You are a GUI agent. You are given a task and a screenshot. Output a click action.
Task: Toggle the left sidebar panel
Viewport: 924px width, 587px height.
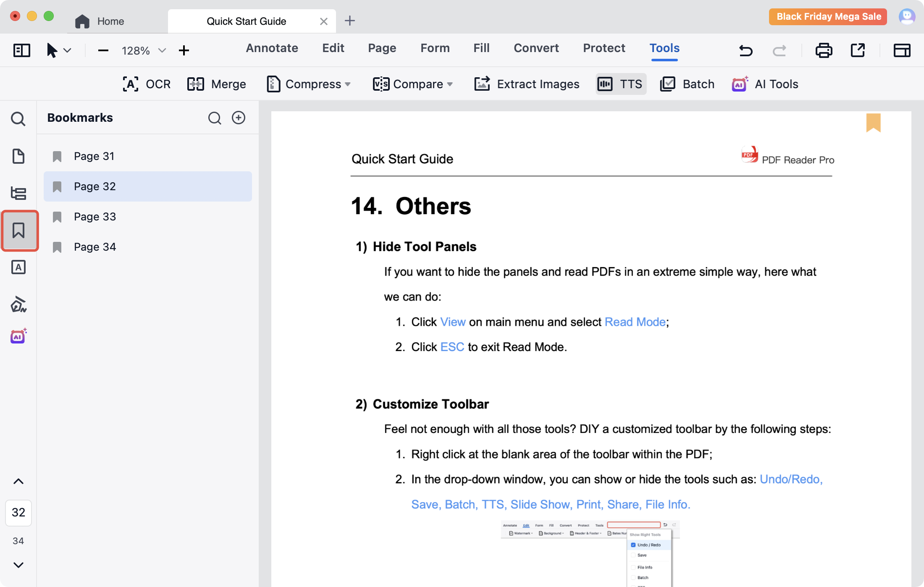point(22,50)
